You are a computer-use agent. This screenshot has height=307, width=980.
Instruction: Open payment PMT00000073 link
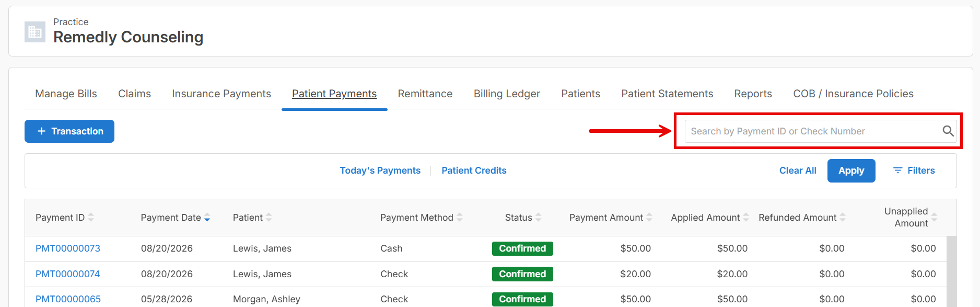click(68, 248)
